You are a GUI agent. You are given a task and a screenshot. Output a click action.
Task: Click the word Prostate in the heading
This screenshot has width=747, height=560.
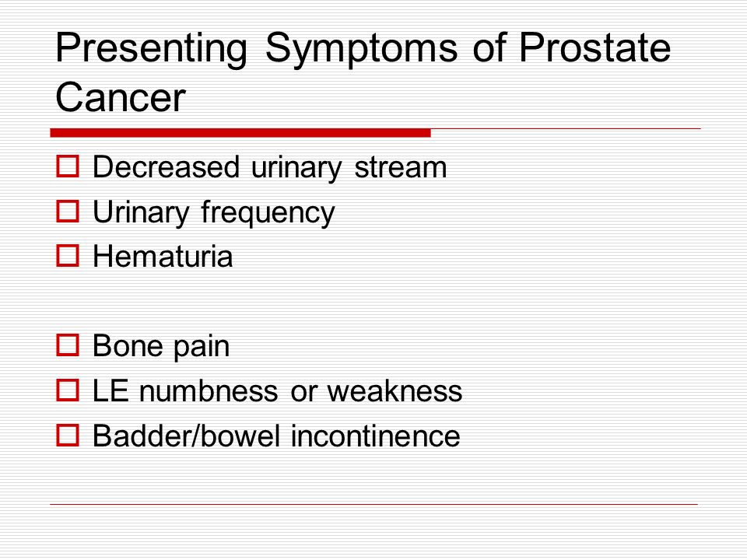(x=594, y=47)
